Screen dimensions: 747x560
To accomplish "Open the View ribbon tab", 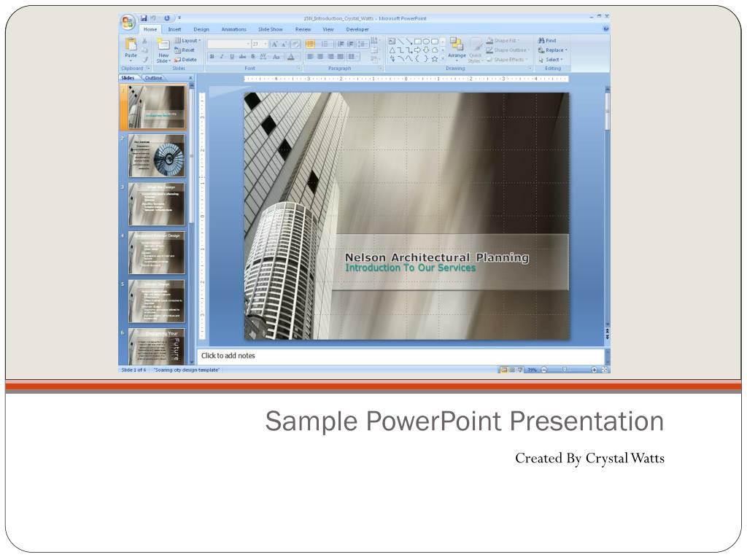I will pyautogui.click(x=328, y=29).
